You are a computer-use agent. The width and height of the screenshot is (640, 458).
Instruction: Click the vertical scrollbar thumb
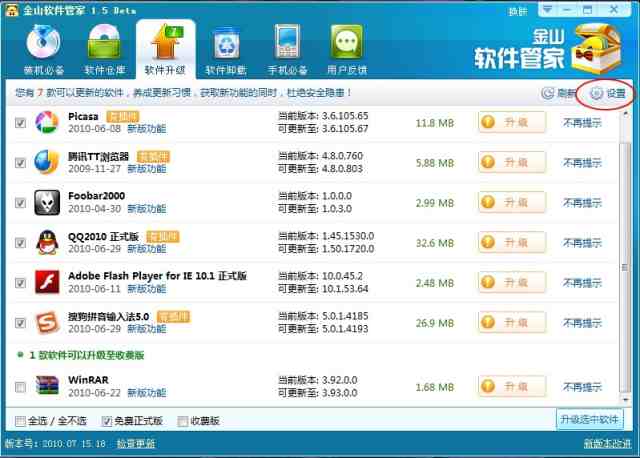(625, 266)
